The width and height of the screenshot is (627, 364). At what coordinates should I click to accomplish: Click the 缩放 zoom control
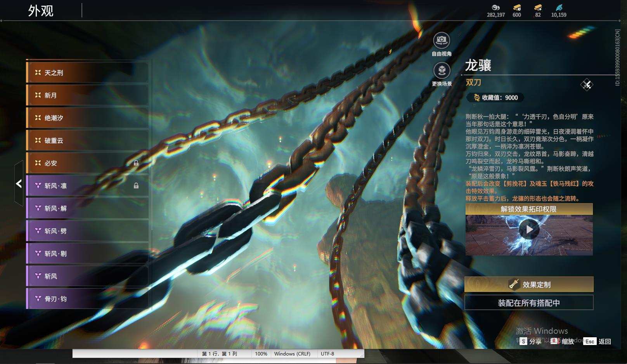point(563,341)
